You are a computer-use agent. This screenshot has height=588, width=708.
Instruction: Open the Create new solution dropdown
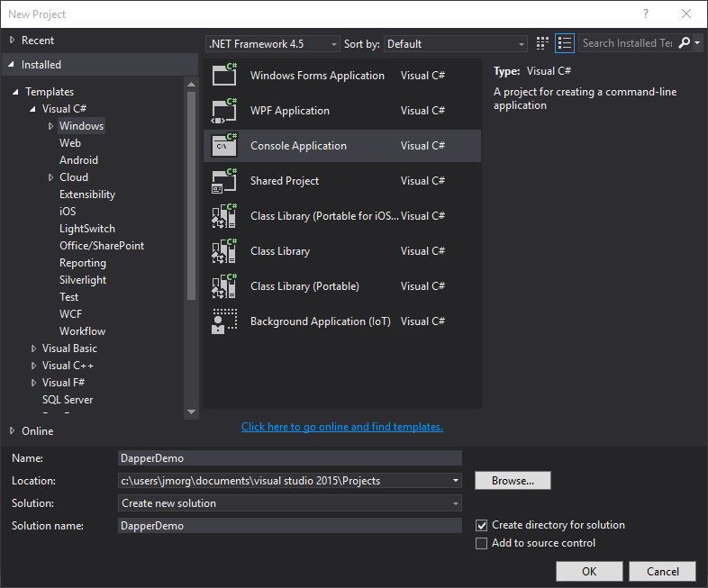point(290,503)
